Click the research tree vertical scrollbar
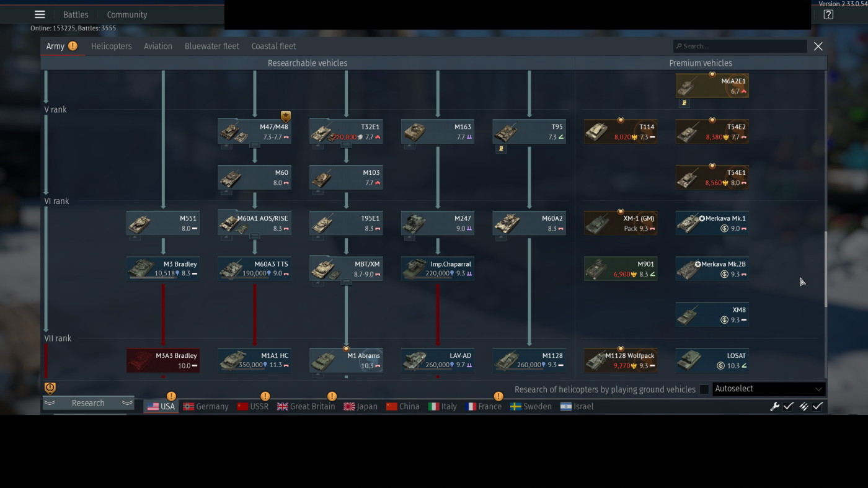 tap(825, 269)
